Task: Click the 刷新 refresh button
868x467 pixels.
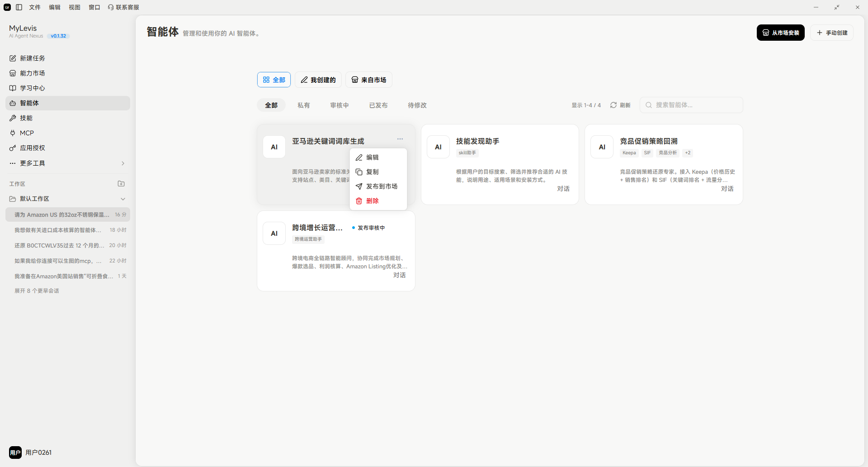Action: pos(620,105)
